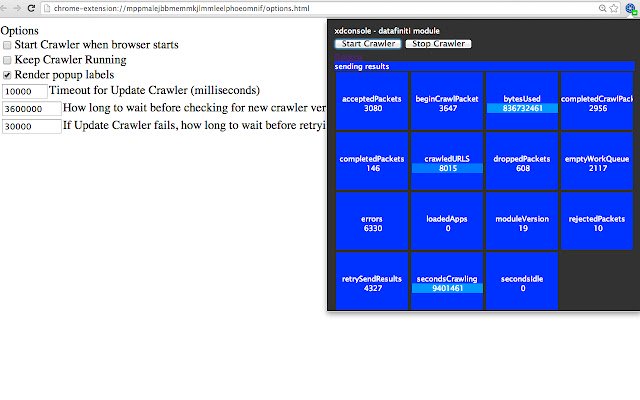640x400 pixels.
Task: Click the beginCrawlPacket tile
Action: point(447,101)
